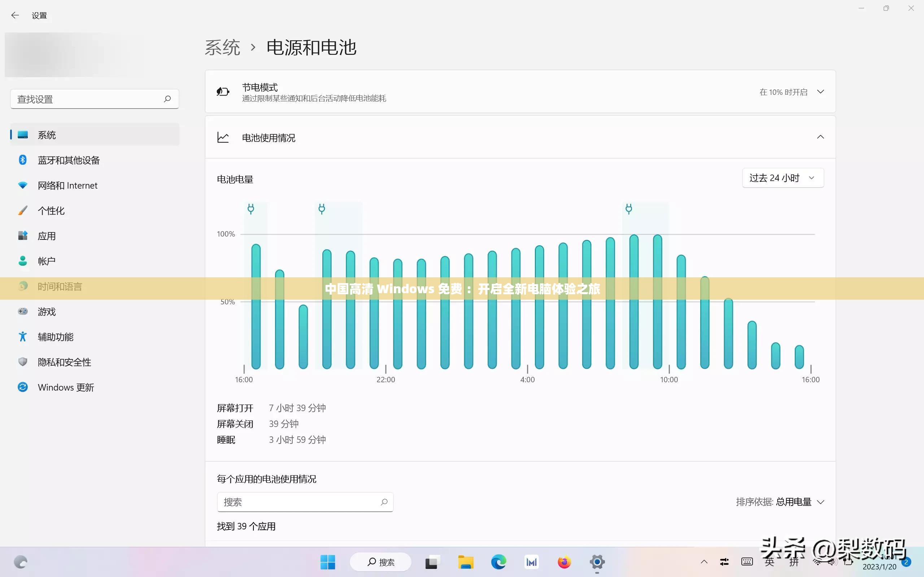Collapse the 电池使用情况 panel
This screenshot has height=577, width=924.
point(820,137)
